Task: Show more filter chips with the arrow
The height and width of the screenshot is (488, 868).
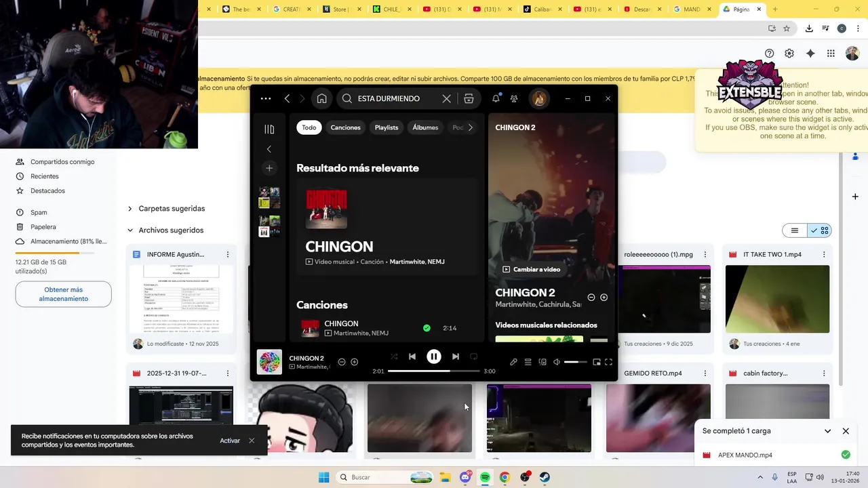Action: (x=471, y=127)
